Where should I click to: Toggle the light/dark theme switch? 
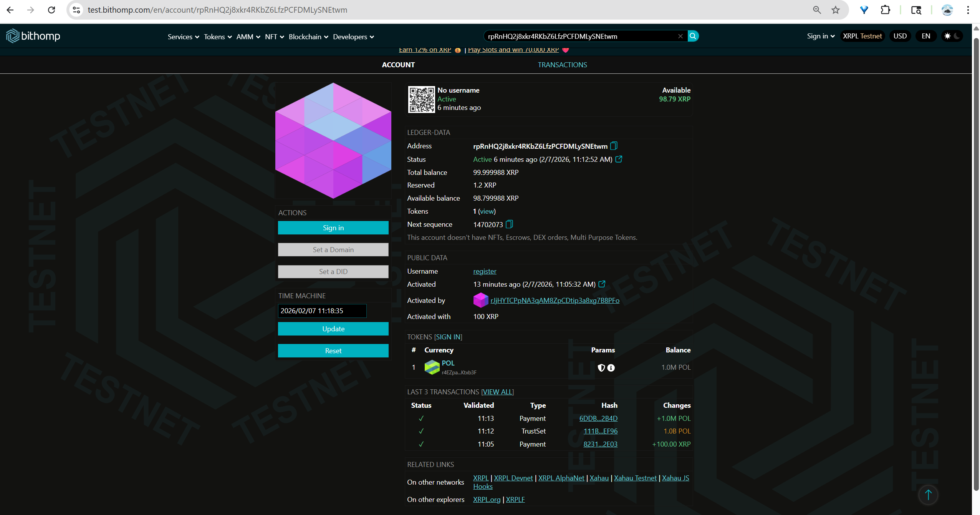[x=952, y=36]
